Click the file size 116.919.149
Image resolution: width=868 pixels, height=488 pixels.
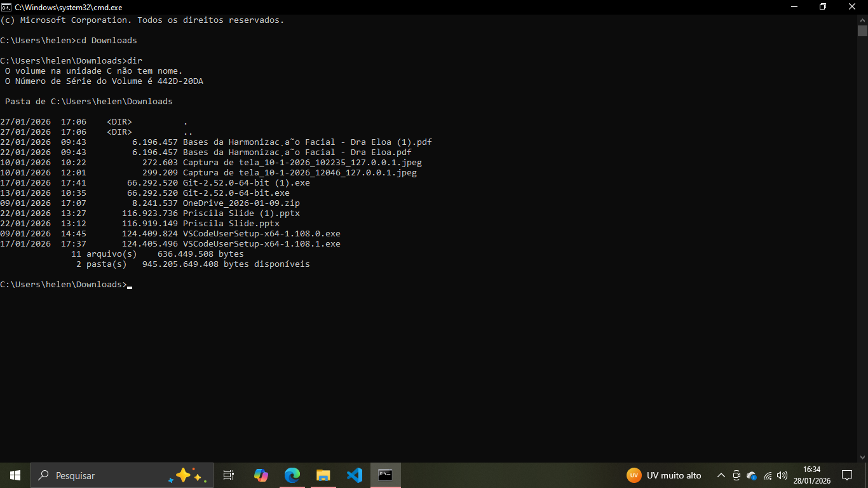tap(150, 223)
